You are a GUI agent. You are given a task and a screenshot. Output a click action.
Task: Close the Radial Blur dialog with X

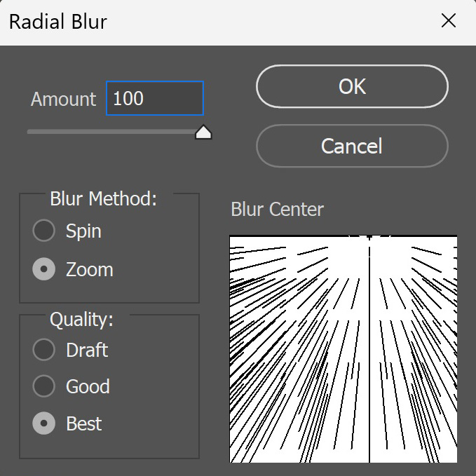[x=449, y=20]
